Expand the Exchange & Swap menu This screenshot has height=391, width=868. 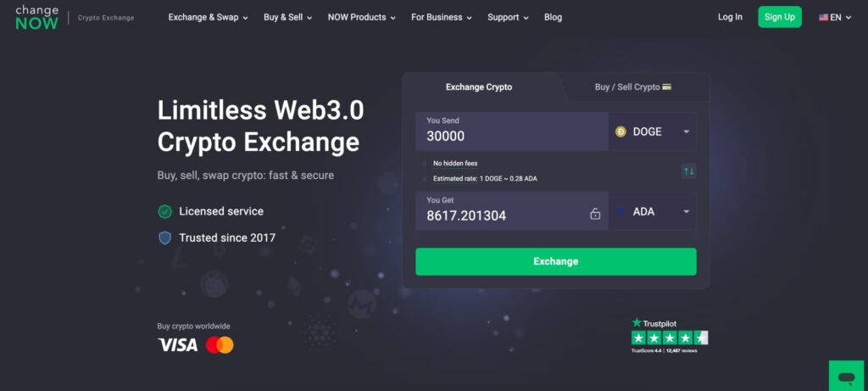tap(209, 17)
